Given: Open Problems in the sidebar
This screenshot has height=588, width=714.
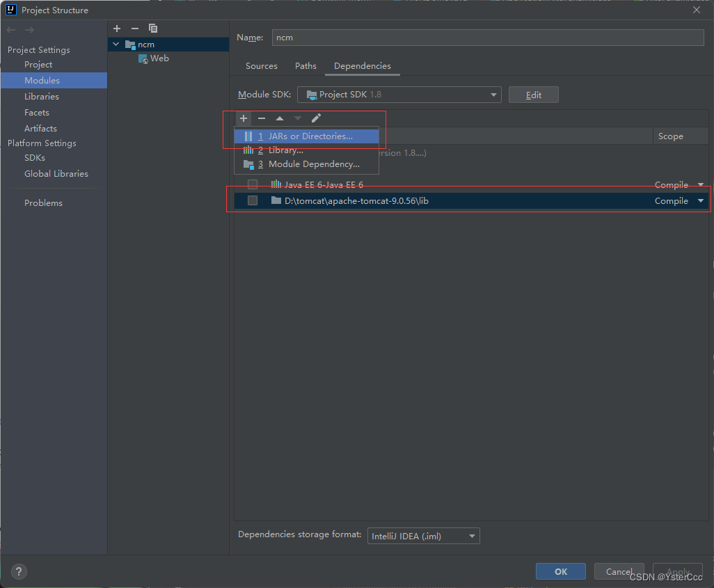Looking at the screenshot, I should tap(43, 203).
